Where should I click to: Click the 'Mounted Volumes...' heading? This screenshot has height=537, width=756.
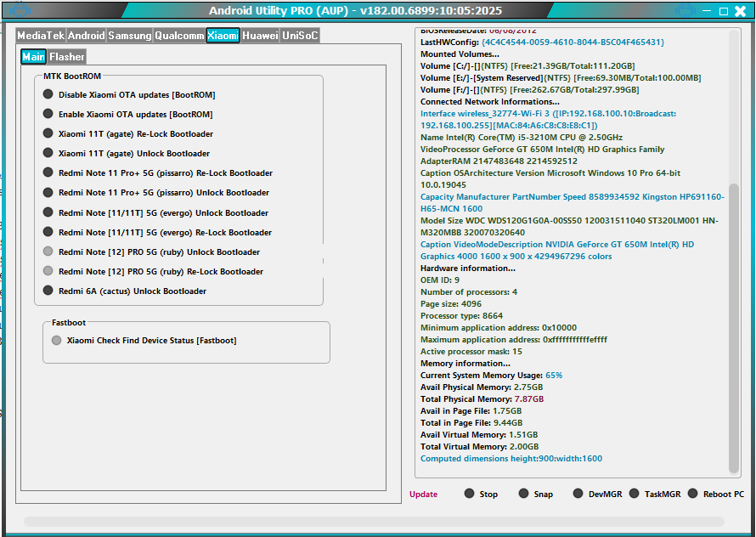[x=460, y=54]
